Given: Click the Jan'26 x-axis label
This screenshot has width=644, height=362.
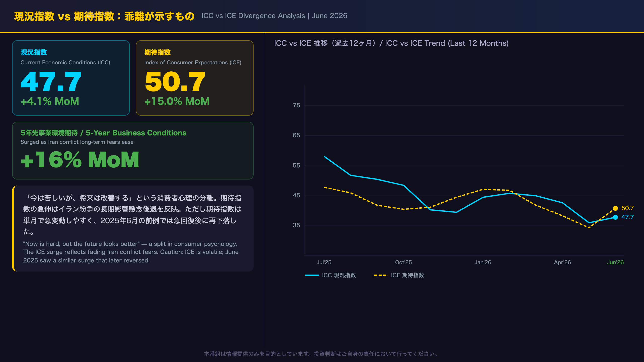Looking at the screenshot, I should pyautogui.click(x=483, y=262).
